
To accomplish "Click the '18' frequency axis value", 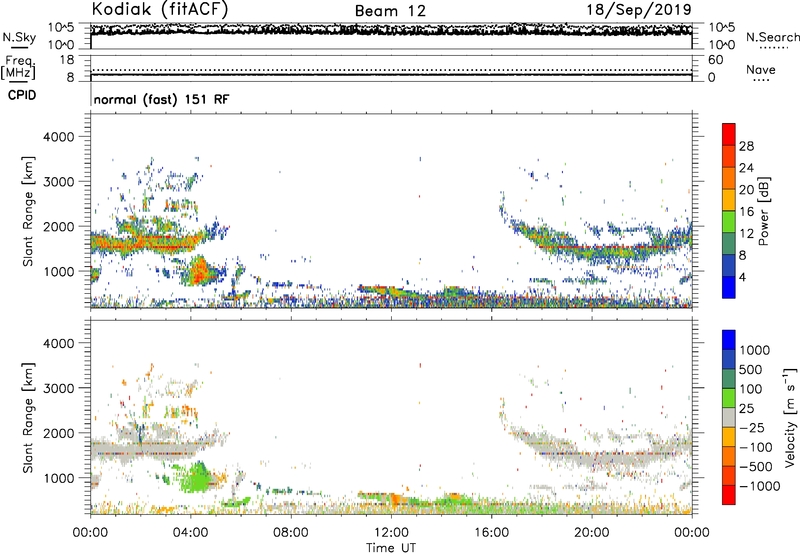I will click(x=66, y=60).
